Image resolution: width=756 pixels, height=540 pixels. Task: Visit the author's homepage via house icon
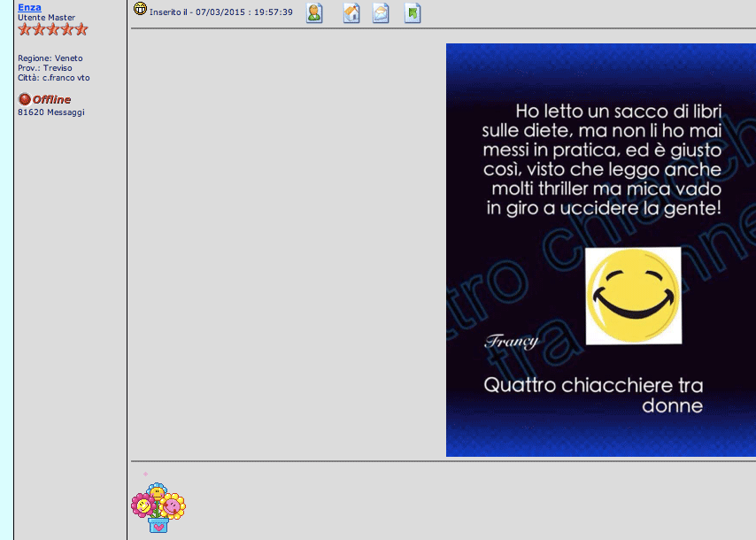(351, 12)
